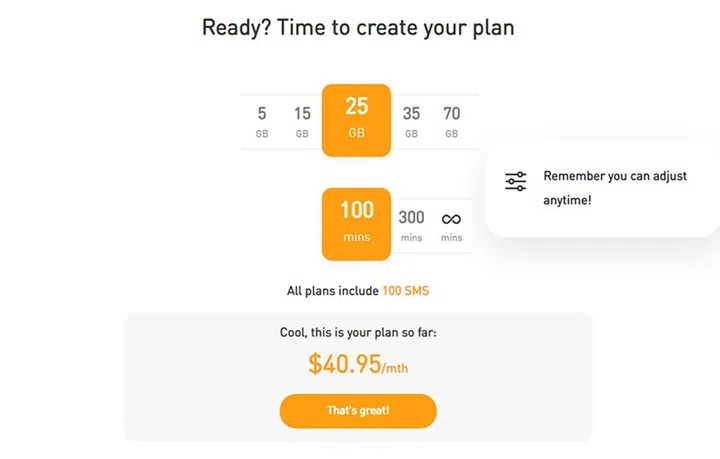This screenshot has height=459, width=720.
Task: Click the "All plans include" text
Action: tap(332, 291)
